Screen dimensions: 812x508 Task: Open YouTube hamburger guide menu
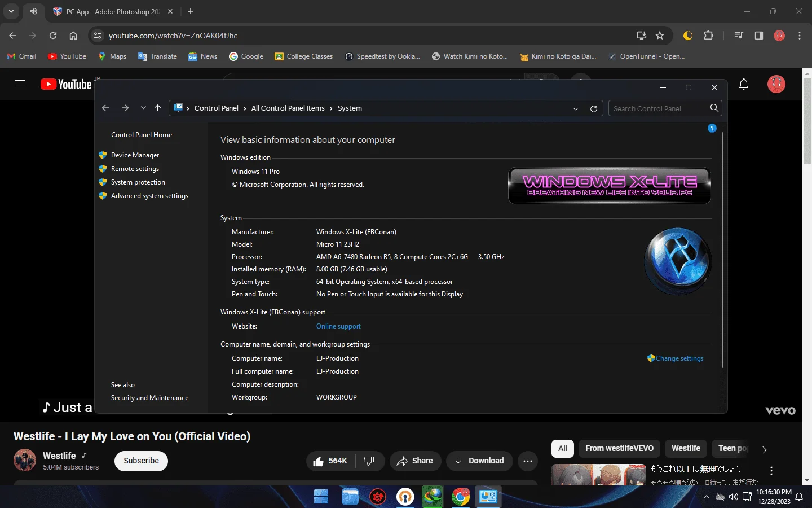pos(20,84)
